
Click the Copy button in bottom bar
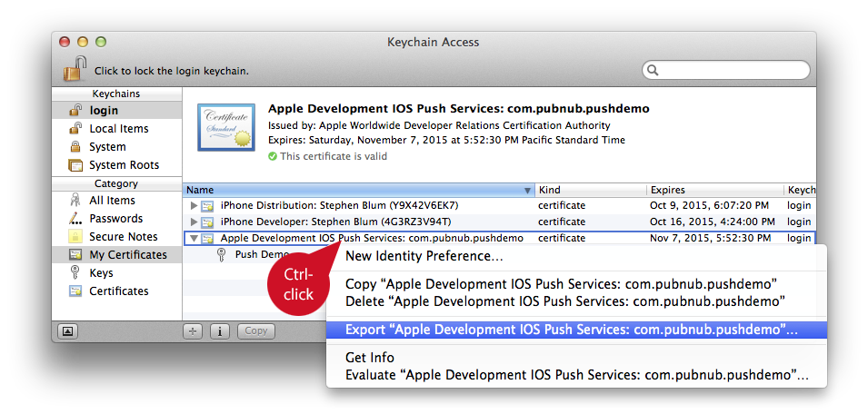point(256,331)
